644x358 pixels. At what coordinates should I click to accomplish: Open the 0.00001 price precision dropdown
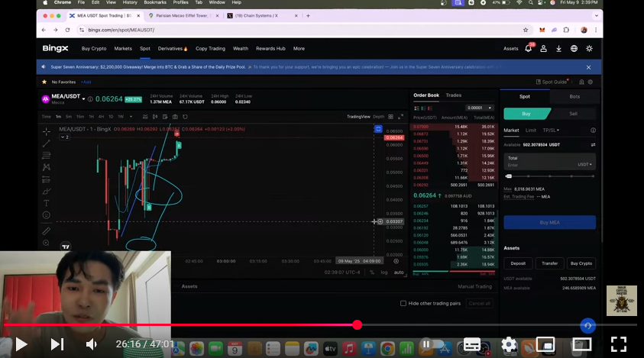point(478,108)
